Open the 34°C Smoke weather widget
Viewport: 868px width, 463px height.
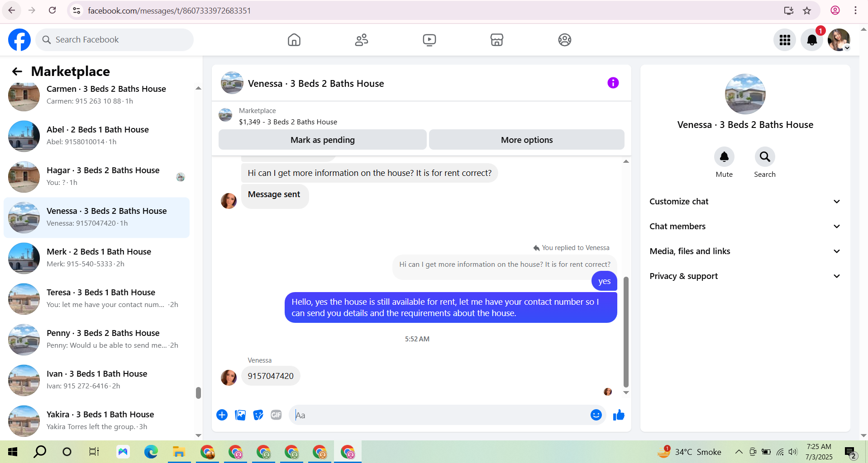689,452
